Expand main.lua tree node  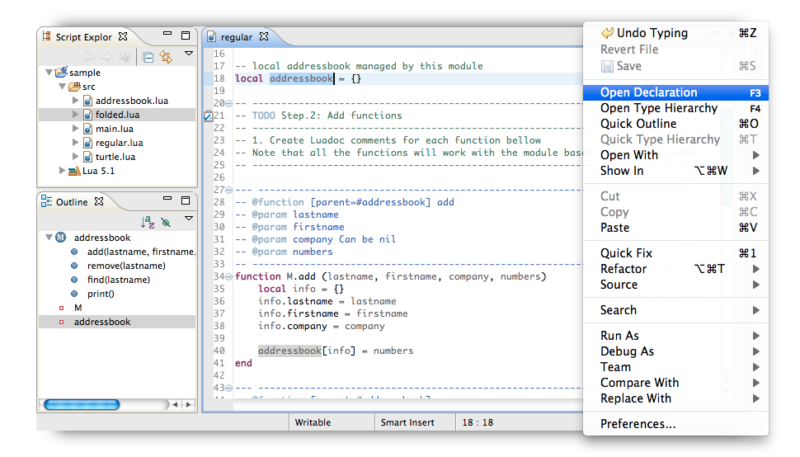pyautogui.click(x=76, y=129)
